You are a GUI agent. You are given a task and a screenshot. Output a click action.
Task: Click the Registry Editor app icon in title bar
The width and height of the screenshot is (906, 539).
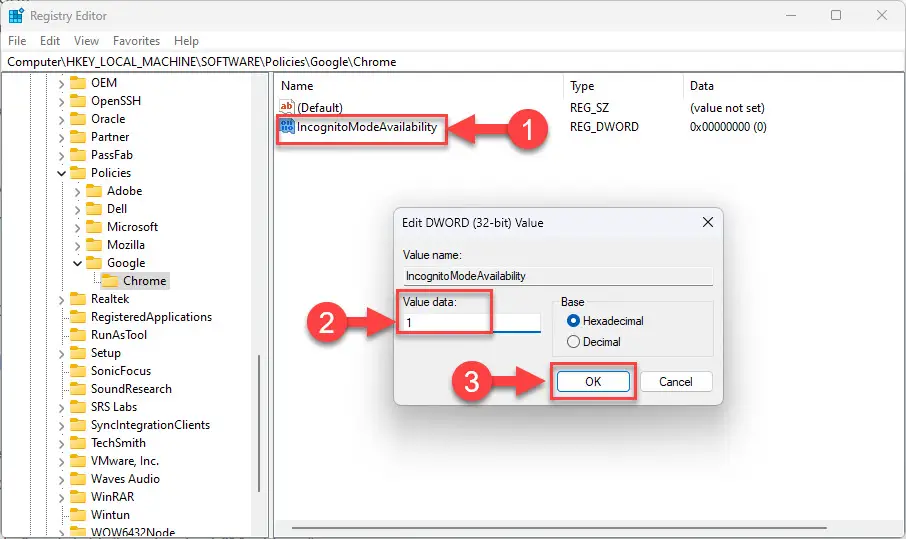tap(16, 16)
